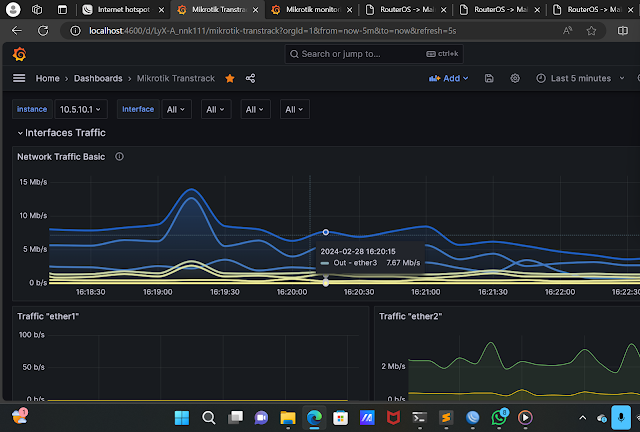
Task: Open WhatsApp on taskbar
Action: (x=499, y=417)
